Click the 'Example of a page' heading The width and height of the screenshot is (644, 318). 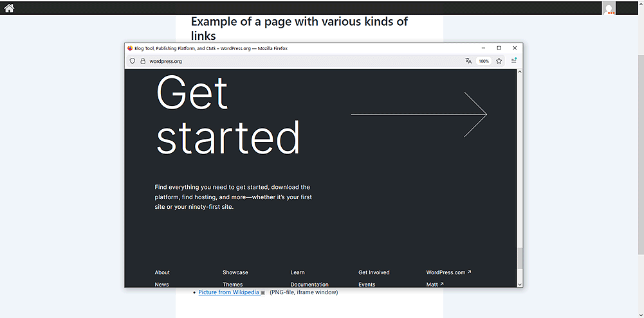pos(299,28)
